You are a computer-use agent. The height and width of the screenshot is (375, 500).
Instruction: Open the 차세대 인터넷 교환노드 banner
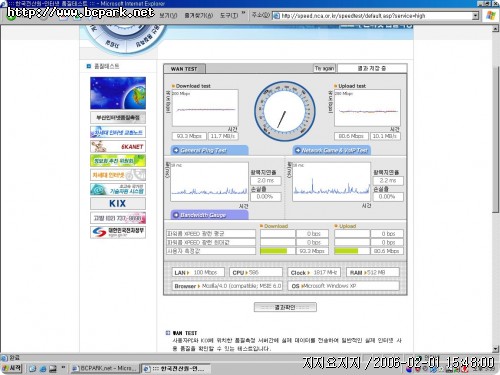tap(118, 132)
